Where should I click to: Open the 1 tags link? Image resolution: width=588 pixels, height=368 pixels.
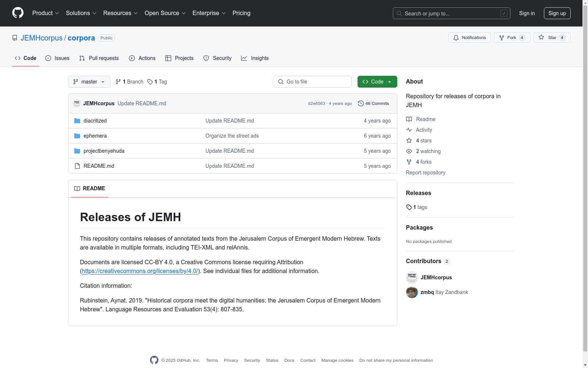tap(417, 207)
